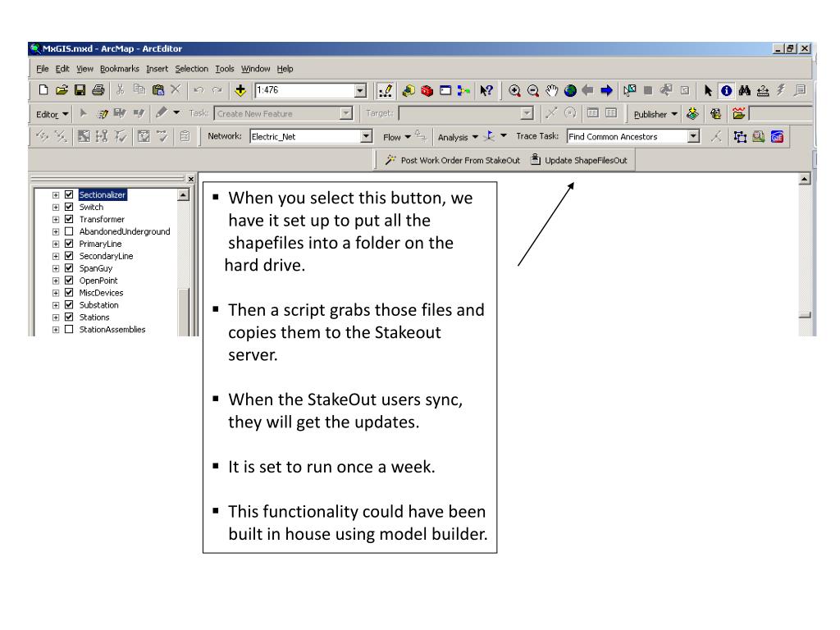This screenshot has height=630, width=840.
Task: Open the Window menu
Action: (256, 69)
